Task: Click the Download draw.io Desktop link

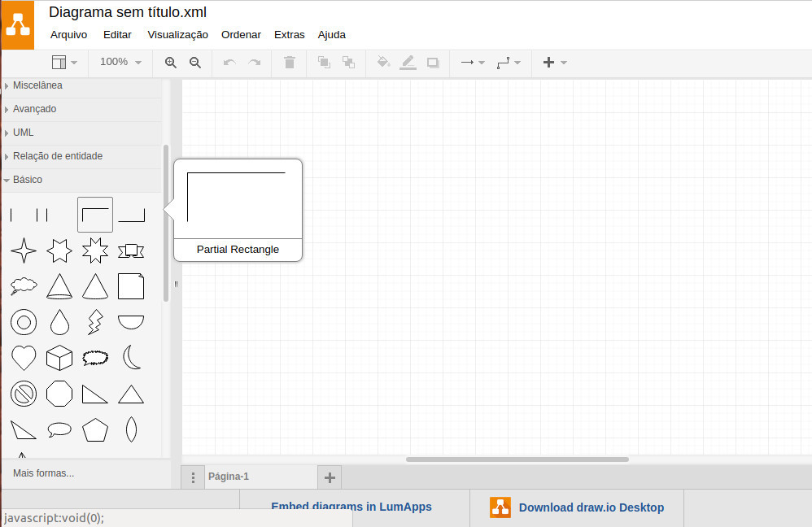Action: (x=591, y=507)
